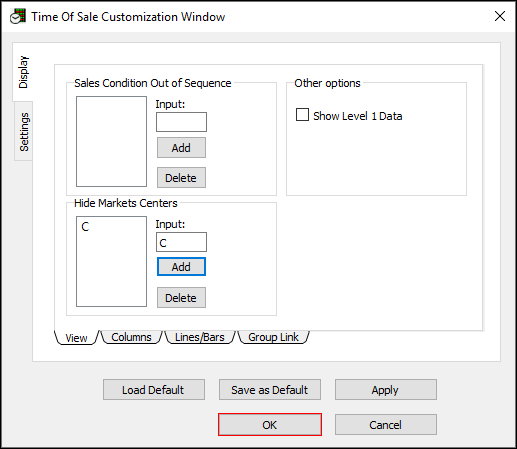Confirm changes with the OK button

point(270,425)
